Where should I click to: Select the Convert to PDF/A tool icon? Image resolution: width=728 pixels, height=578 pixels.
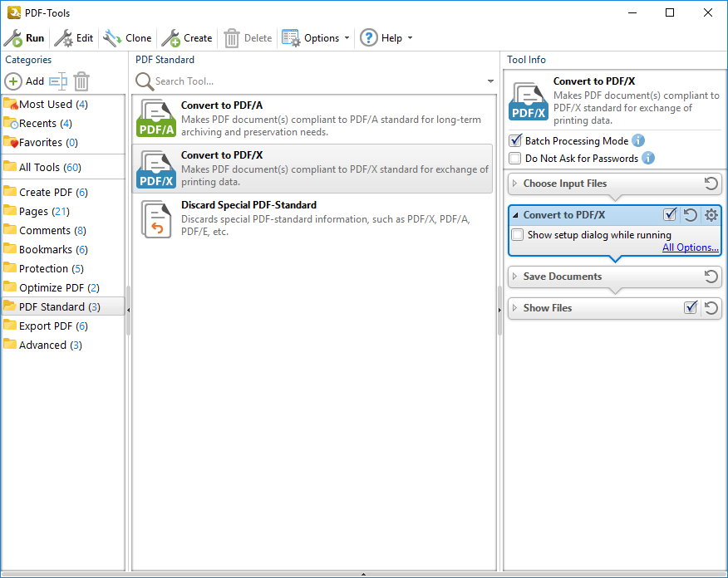(x=156, y=118)
